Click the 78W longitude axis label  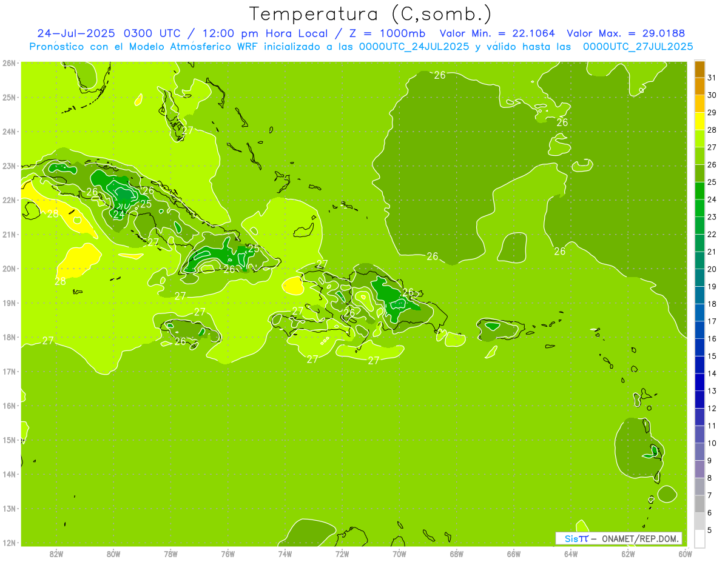point(171,554)
